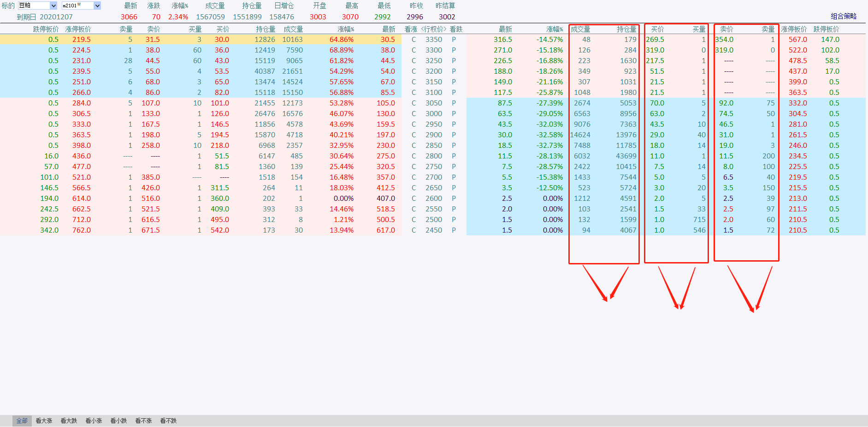Select the 全部 tab at the bottom
Viewport: 868px width, 427px height.
(22, 421)
